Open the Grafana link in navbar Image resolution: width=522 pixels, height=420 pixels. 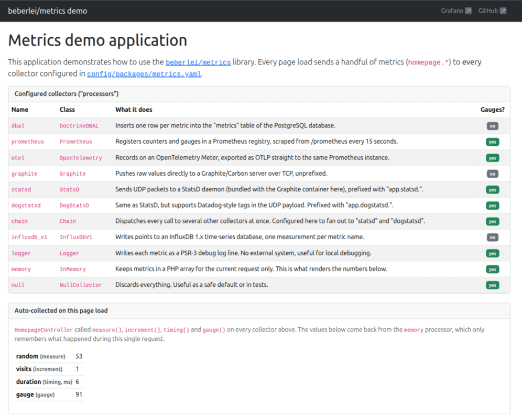[x=456, y=10]
